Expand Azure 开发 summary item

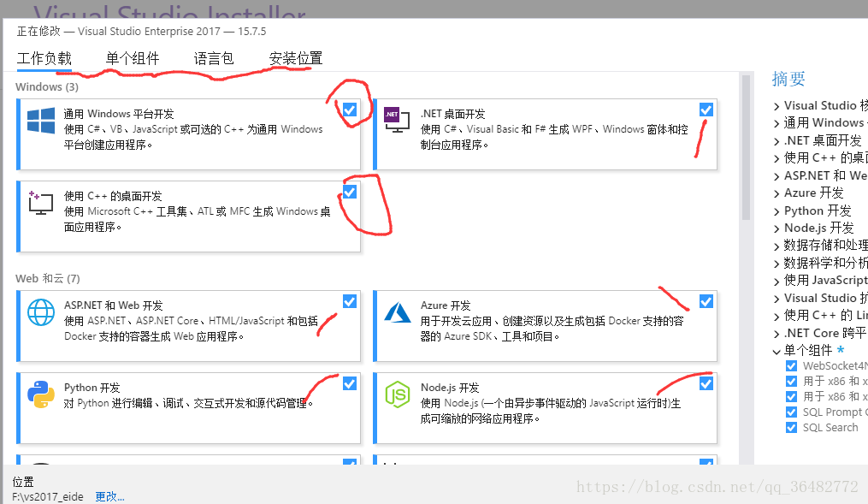pyautogui.click(x=776, y=194)
